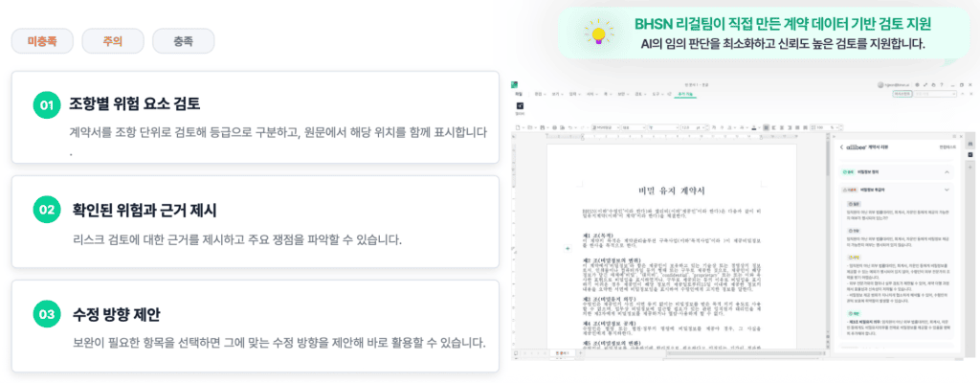This screenshot has width=980, height=383.
Task: Click the Hangul app logo icon
Action: click(514, 84)
